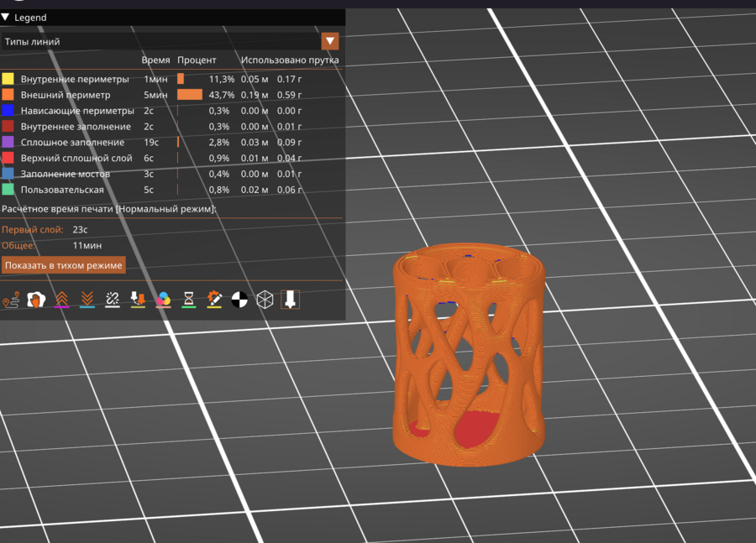Collapse the Legend panel triangle

tap(5, 18)
